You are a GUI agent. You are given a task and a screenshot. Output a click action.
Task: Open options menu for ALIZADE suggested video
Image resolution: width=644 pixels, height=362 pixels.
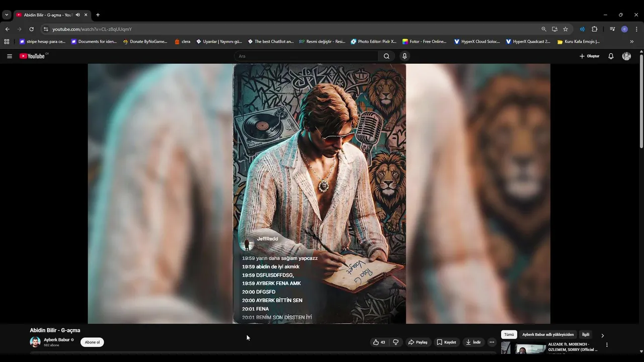tap(607, 345)
